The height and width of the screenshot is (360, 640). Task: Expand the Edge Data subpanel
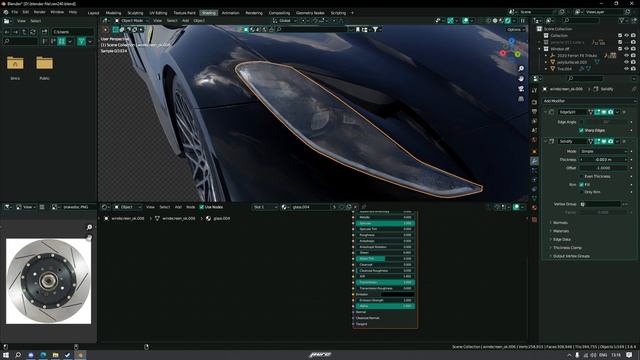click(561, 240)
